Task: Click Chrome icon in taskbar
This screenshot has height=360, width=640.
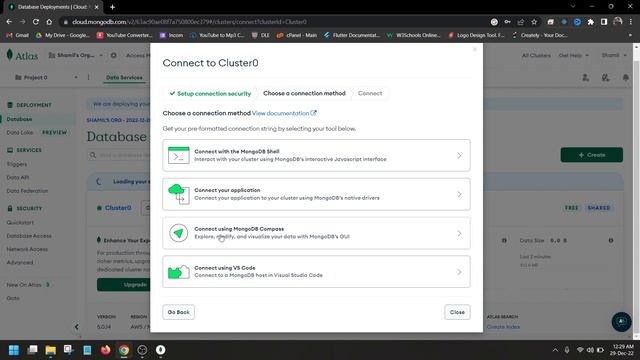Action: point(124,350)
